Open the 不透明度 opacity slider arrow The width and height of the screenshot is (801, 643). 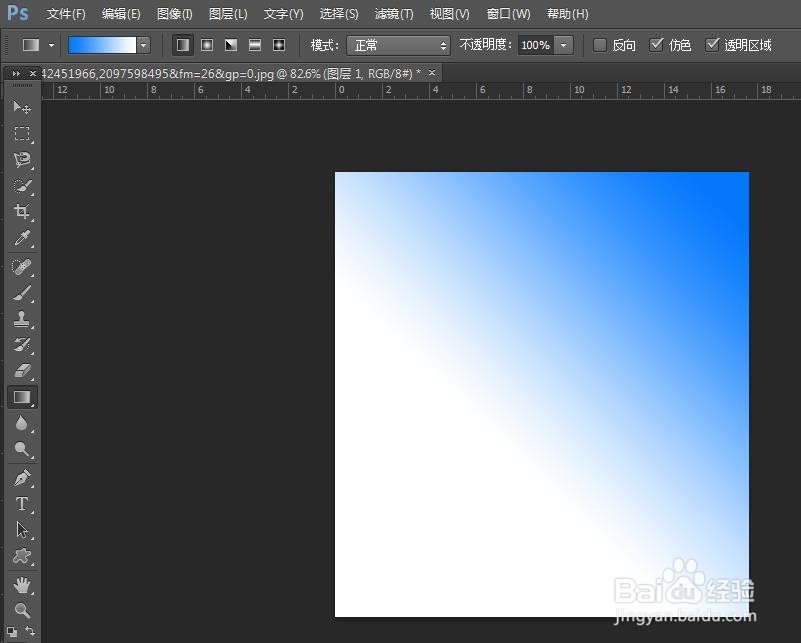(563, 45)
